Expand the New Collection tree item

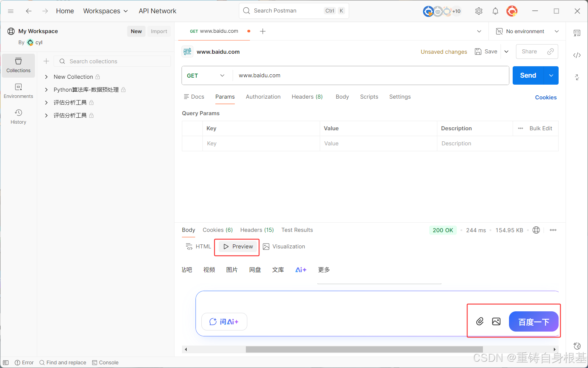[x=46, y=77]
